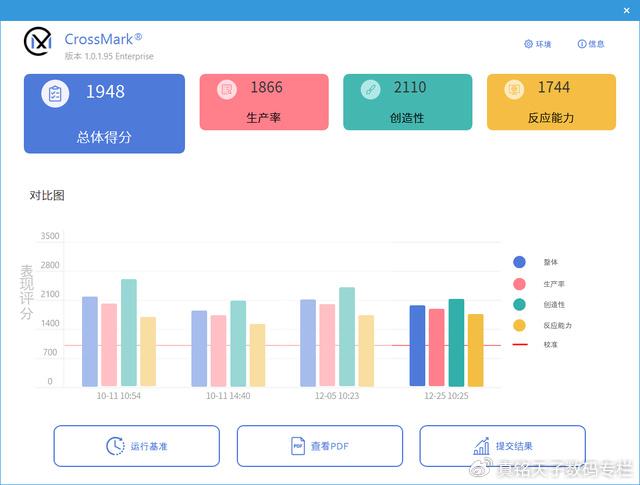Click the yellow responsiveness bar for 10-11 14:40
Screen dimensions: 640x485
258,355
